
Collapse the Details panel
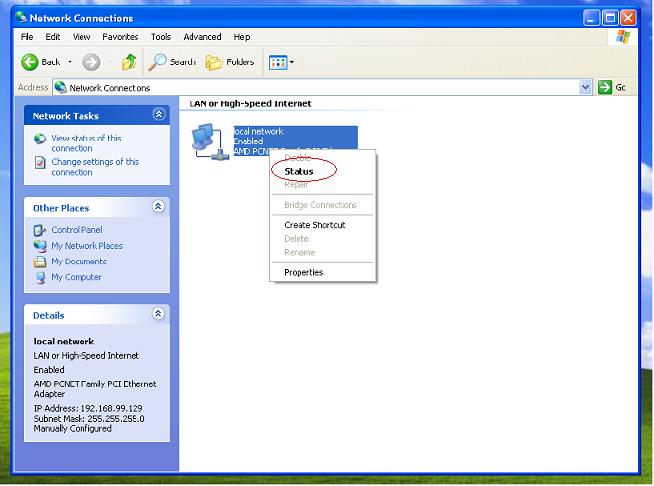click(158, 314)
